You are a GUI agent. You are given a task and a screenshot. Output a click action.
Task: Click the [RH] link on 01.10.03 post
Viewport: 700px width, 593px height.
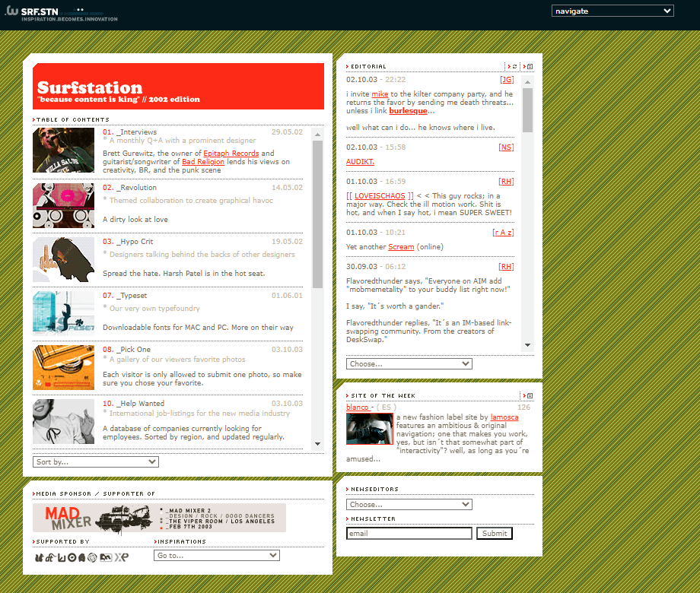[506, 182]
